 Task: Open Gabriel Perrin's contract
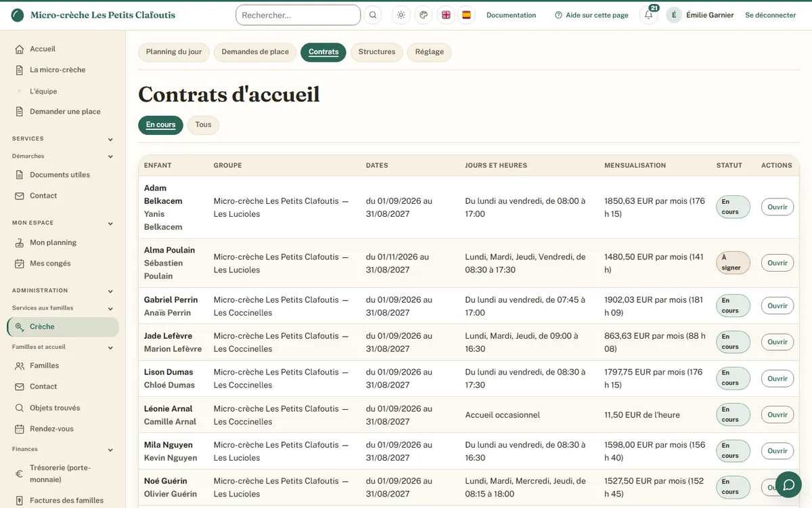777,306
